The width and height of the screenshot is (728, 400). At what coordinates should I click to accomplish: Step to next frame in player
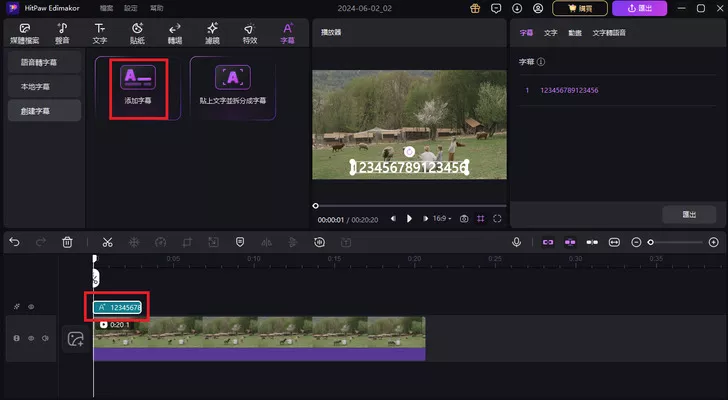tap(425, 219)
